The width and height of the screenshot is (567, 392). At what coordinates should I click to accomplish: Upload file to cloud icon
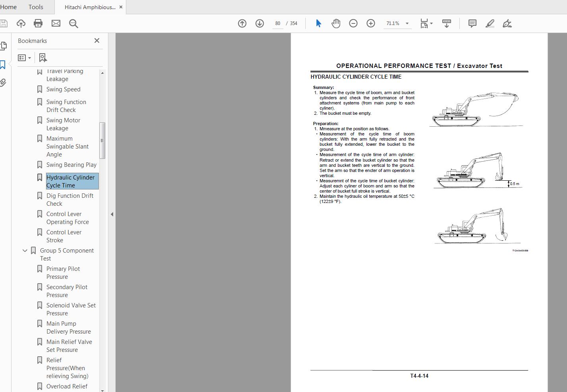tap(21, 23)
